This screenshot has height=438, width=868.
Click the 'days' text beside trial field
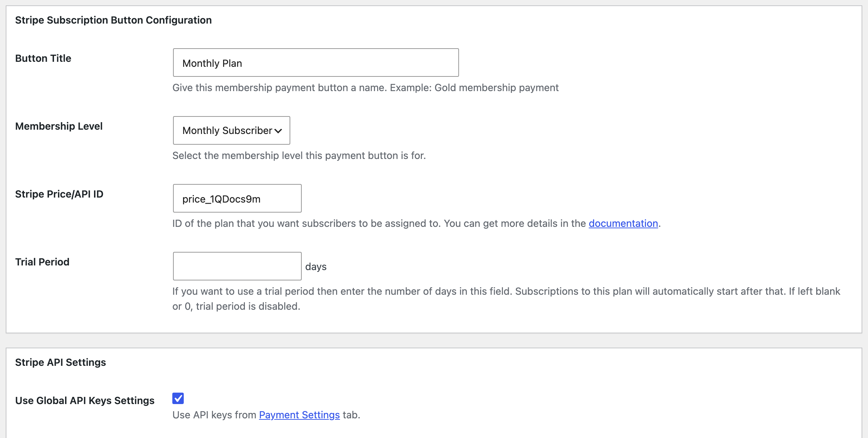(316, 267)
